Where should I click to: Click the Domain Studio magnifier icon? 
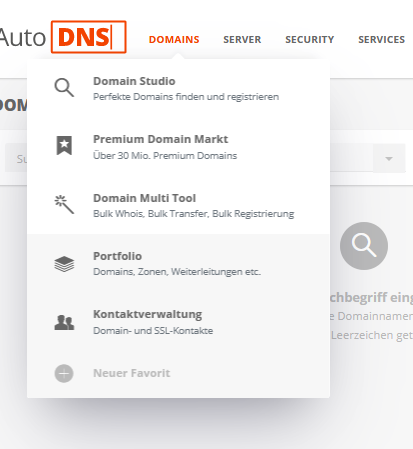coord(64,88)
